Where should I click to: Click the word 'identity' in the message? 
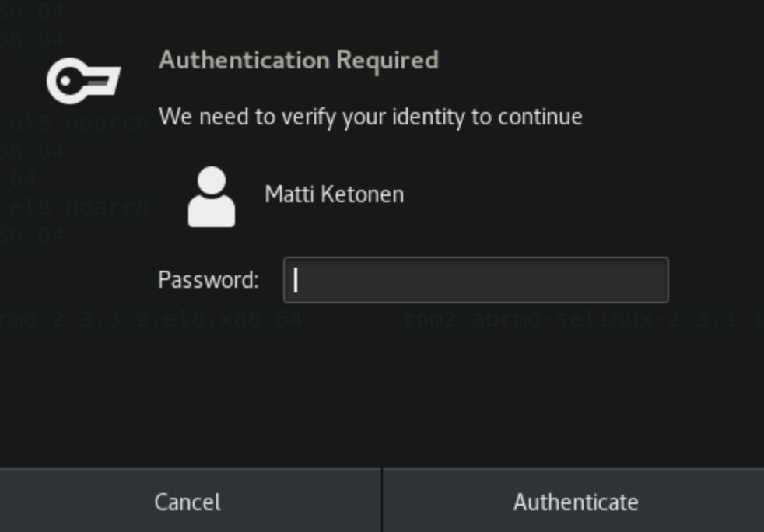click(429, 117)
